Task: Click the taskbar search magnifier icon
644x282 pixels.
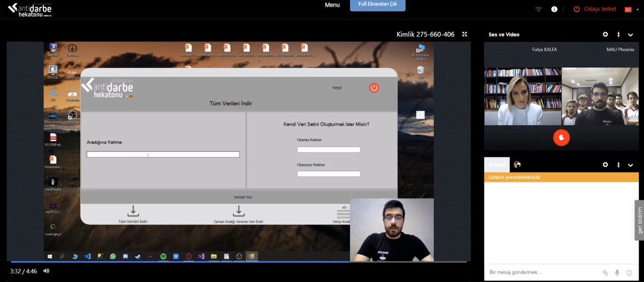Action: point(62,257)
